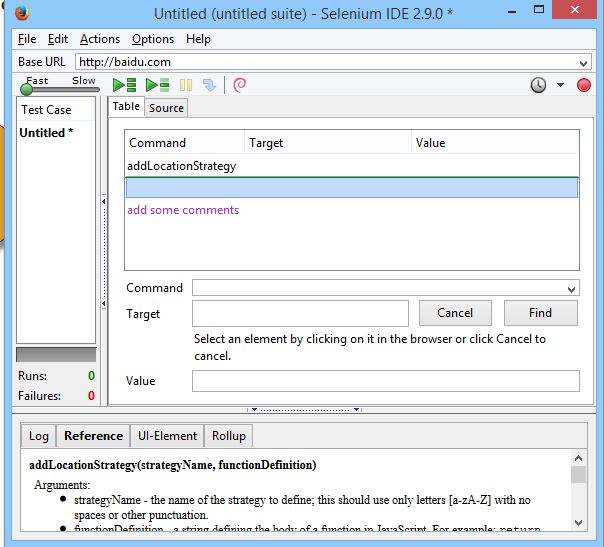
Task: Collapse bottom panel with left grippy arrow
Action: (254, 409)
